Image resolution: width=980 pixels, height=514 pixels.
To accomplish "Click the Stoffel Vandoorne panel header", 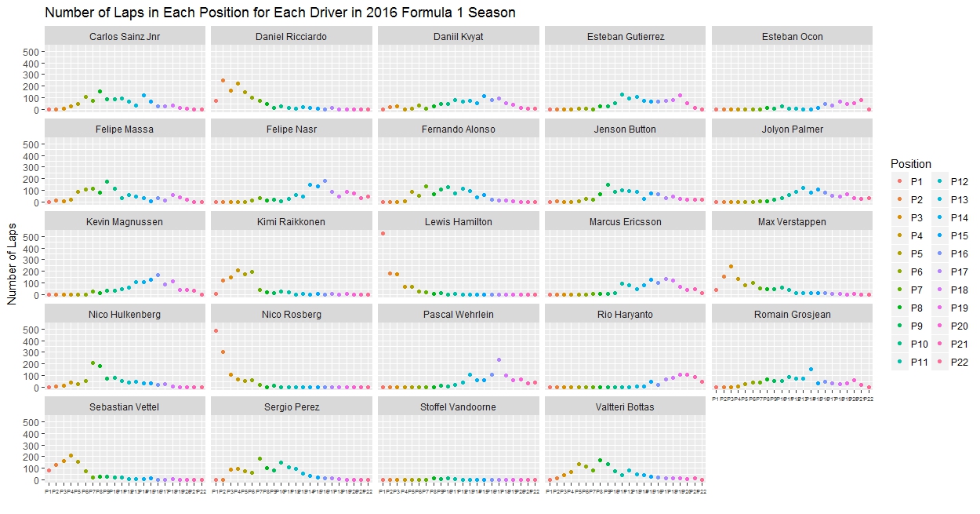I will 459,407.
